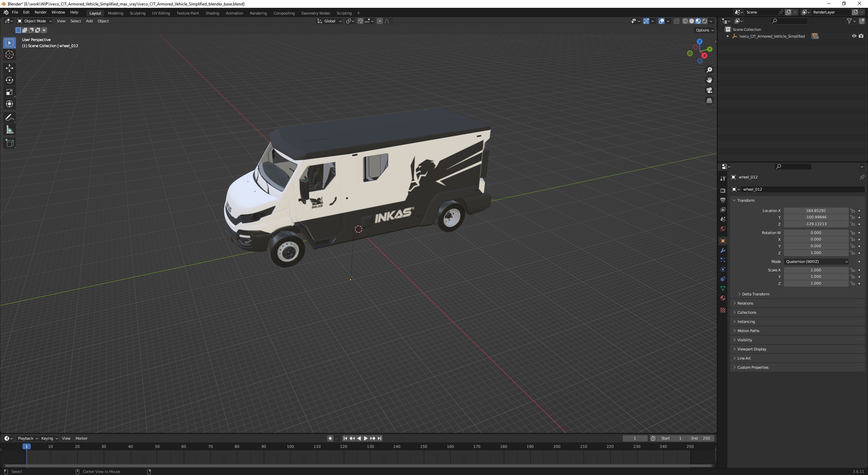Screen dimensions: 868x475
Task: Open the viewport Add menu
Action: (x=89, y=21)
